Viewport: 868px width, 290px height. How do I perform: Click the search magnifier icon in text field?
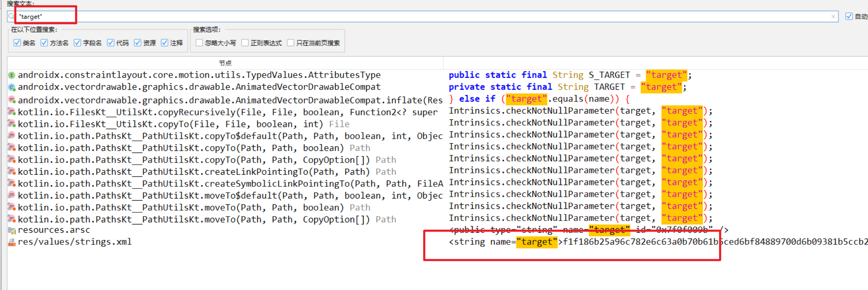11,16
